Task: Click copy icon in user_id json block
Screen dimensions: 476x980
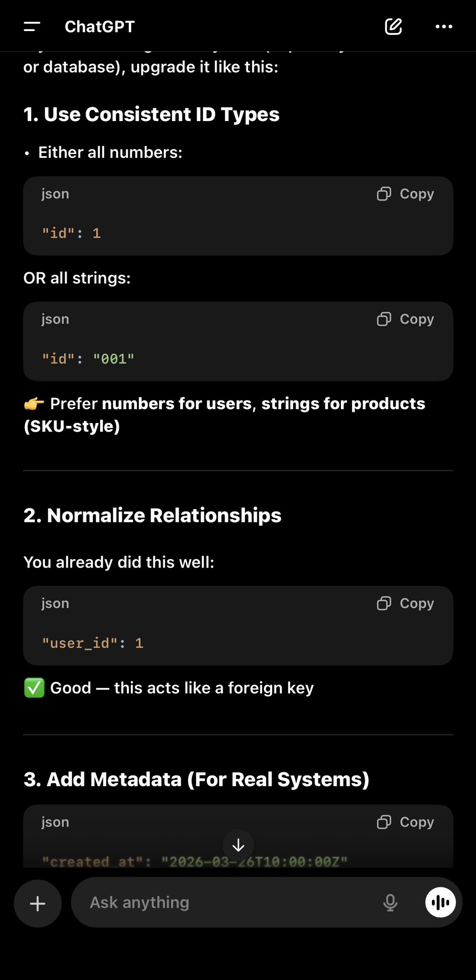Action: click(384, 603)
